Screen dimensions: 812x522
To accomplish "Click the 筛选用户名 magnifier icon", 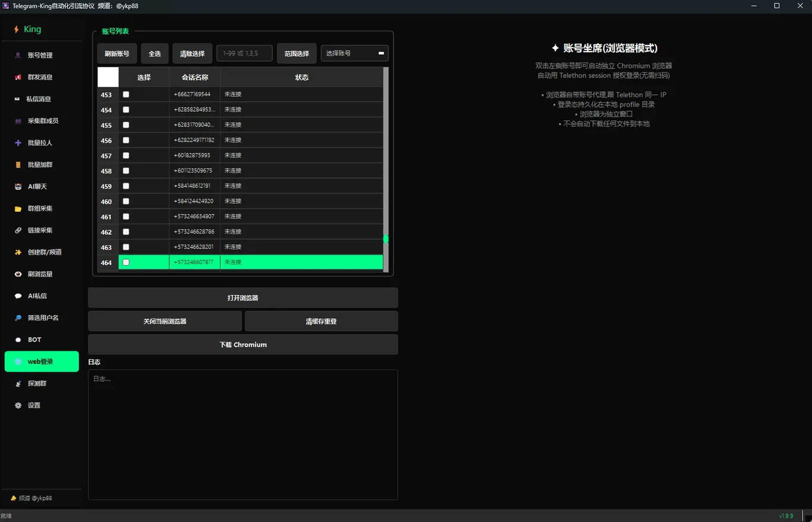I will (x=18, y=318).
